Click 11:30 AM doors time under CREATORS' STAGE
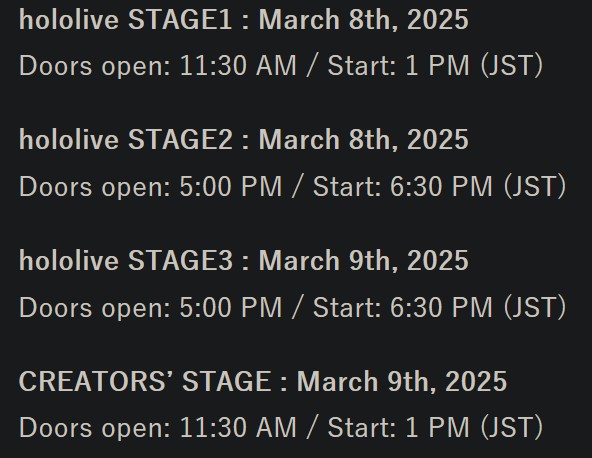Viewport: 592px width, 458px height. point(238,428)
